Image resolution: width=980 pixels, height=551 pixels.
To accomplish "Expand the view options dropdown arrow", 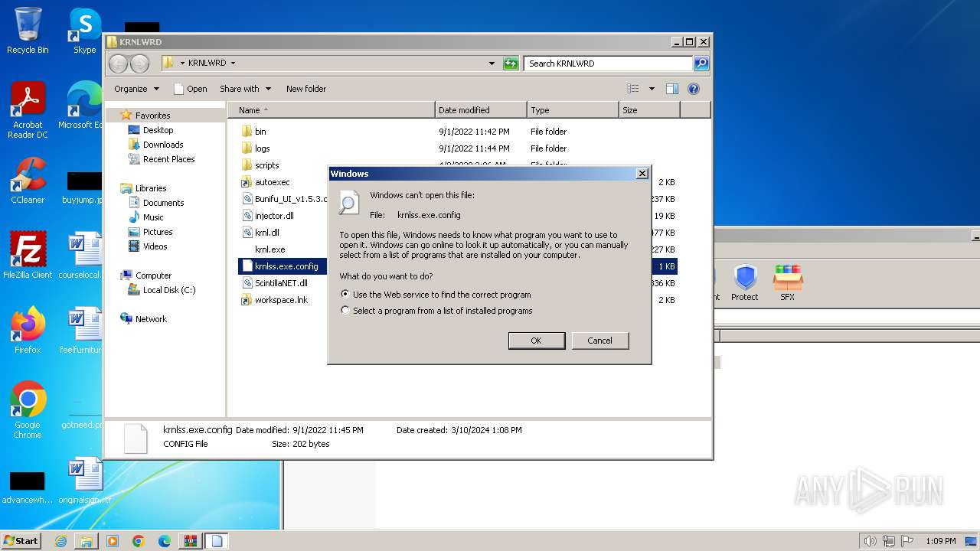I will 652,89.
